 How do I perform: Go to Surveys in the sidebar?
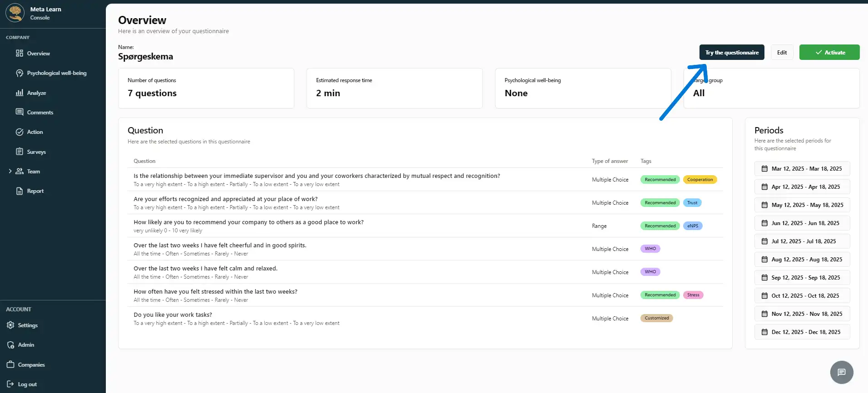36,152
